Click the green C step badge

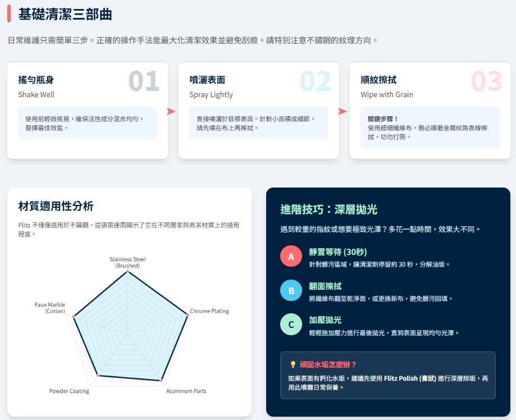point(291,325)
